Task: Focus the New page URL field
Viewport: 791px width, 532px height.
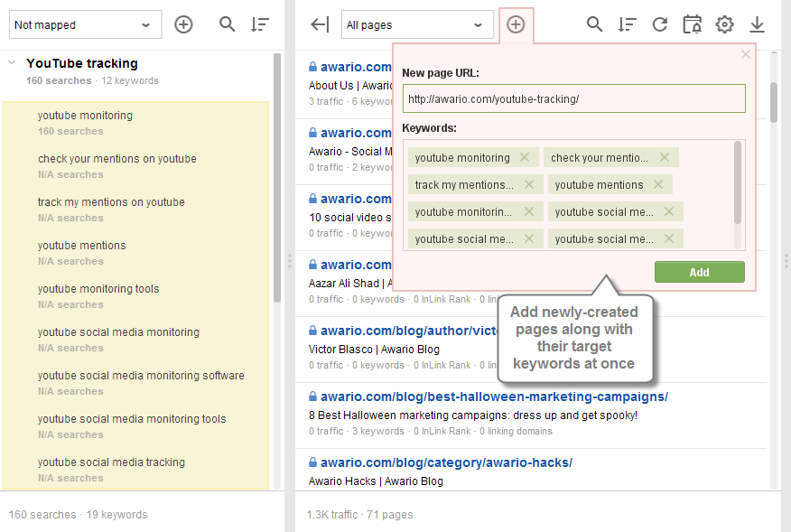Action: click(x=574, y=99)
